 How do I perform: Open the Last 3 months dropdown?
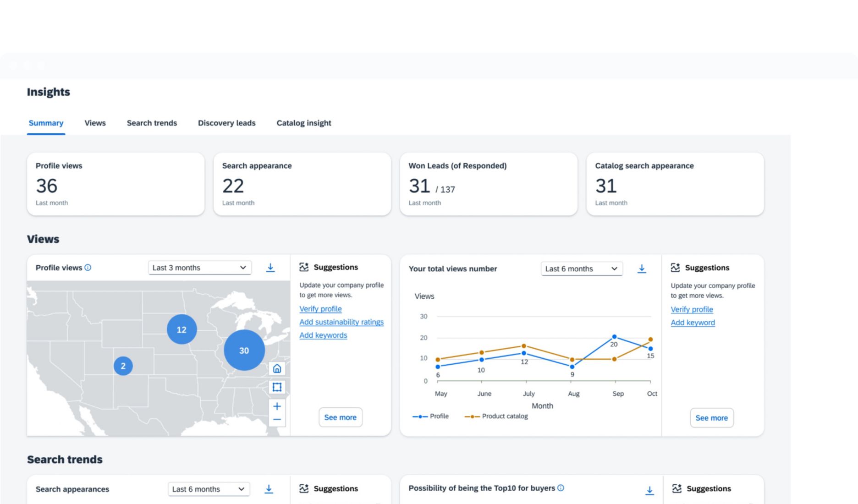pos(199,268)
